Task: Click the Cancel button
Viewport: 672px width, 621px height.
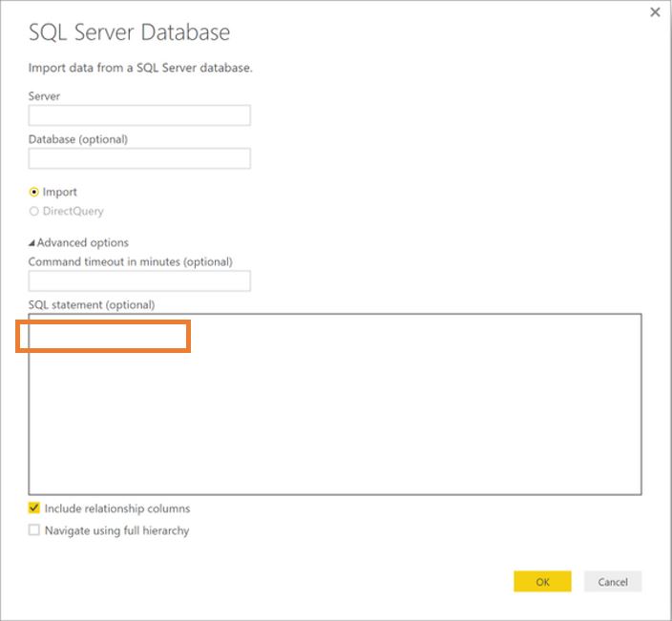Action: click(x=613, y=582)
